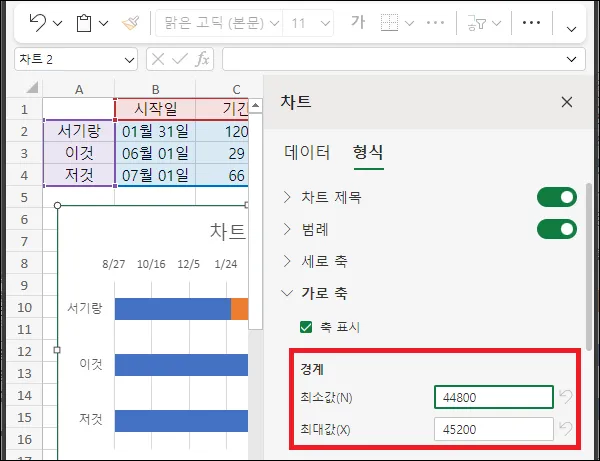
Task: Expand the formula bar chevron
Action: pos(571,59)
